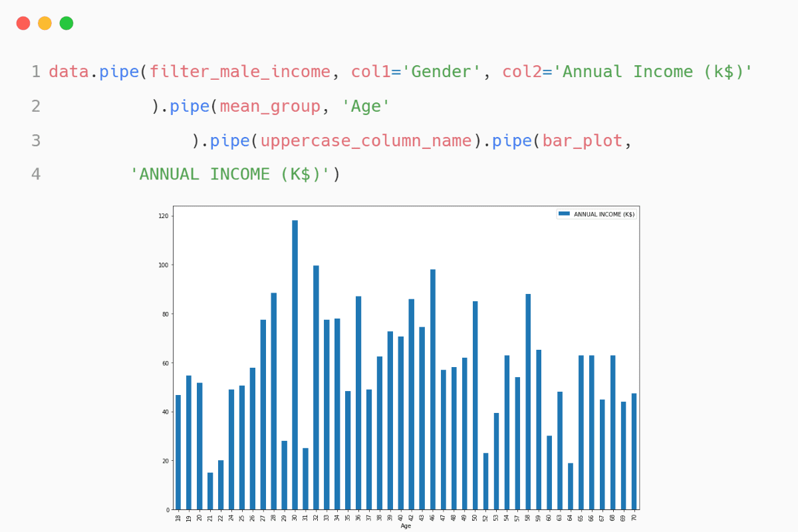Click the x-axis tick label 30
Screen dimensions: 798x532
(x=295, y=517)
